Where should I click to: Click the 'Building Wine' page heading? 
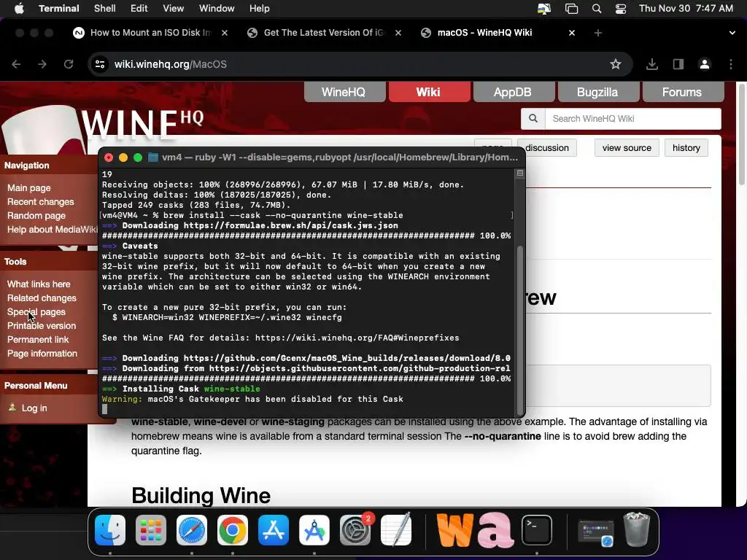tap(201, 496)
